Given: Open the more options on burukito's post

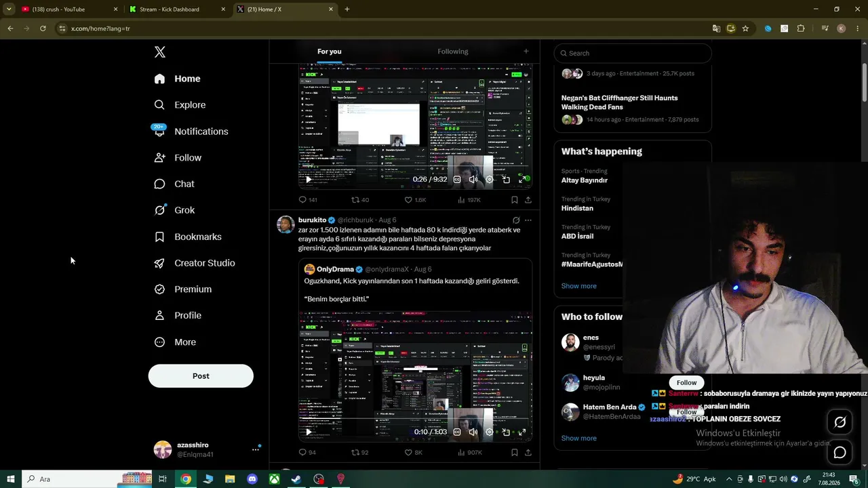Looking at the screenshot, I should (528, 220).
